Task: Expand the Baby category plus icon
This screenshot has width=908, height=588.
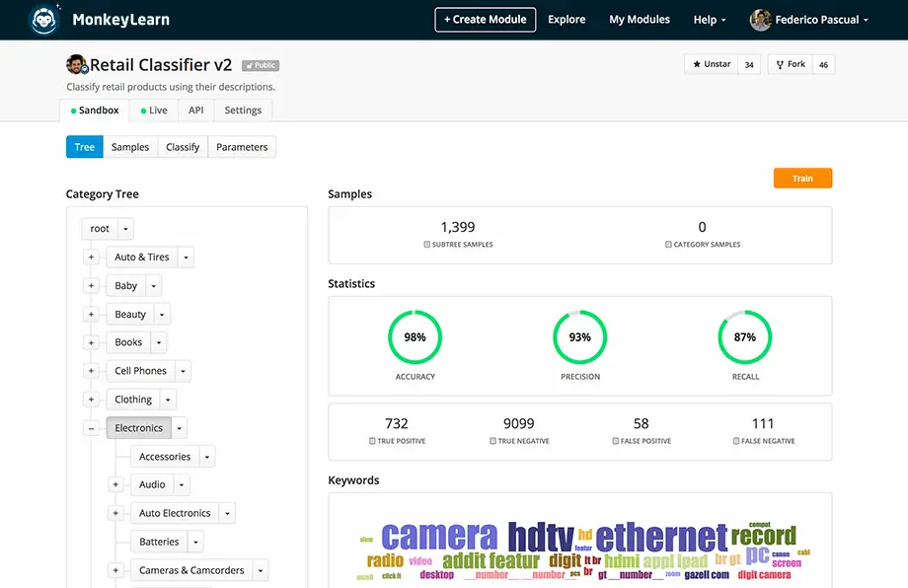Action: (x=91, y=285)
